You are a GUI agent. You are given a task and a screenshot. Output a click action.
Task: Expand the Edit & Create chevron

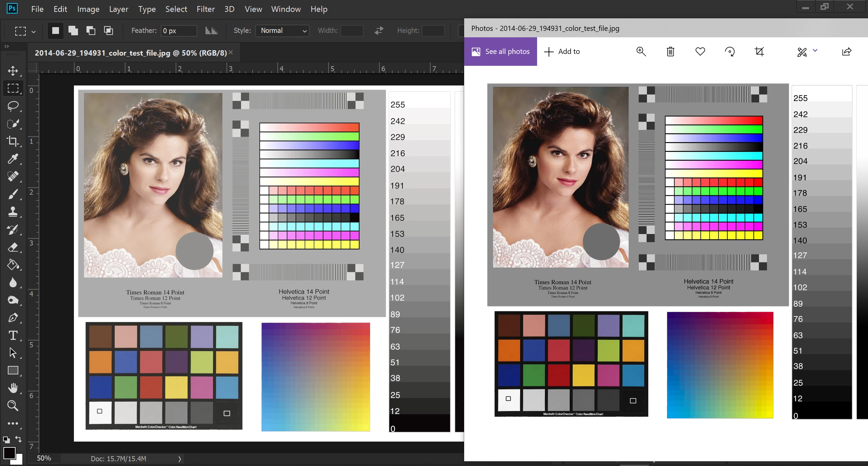click(815, 51)
